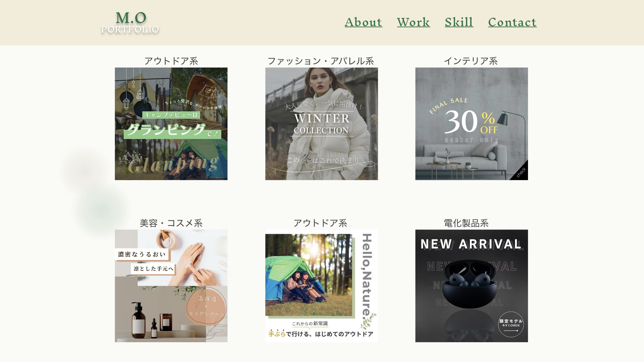Go to the Work section link
644x362 pixels.
[414, 22]
